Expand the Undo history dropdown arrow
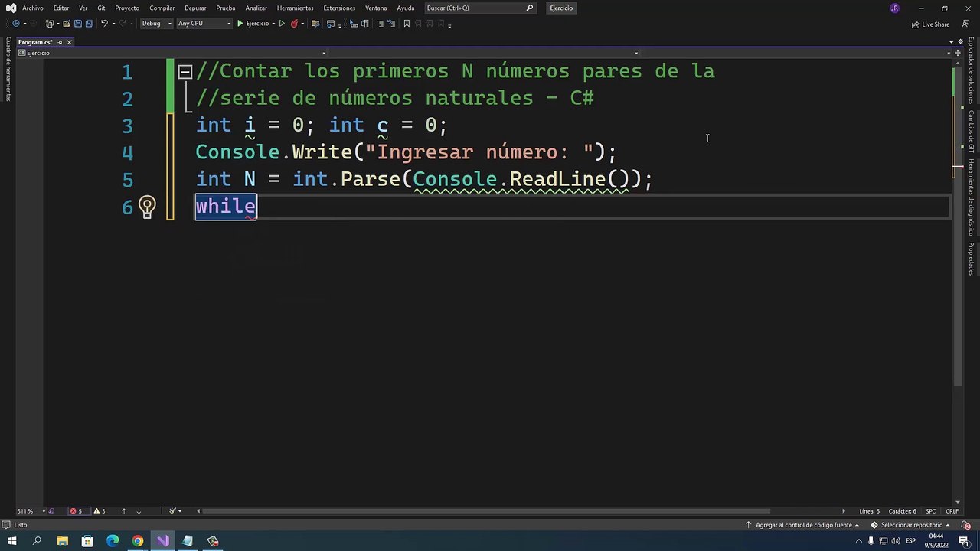The height and width of the screenshot is (551, 980). [114, 24]
